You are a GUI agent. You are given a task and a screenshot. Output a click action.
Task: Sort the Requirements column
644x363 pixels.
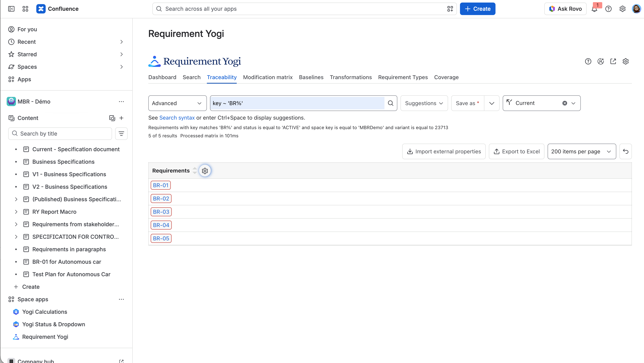click(195, 171)
